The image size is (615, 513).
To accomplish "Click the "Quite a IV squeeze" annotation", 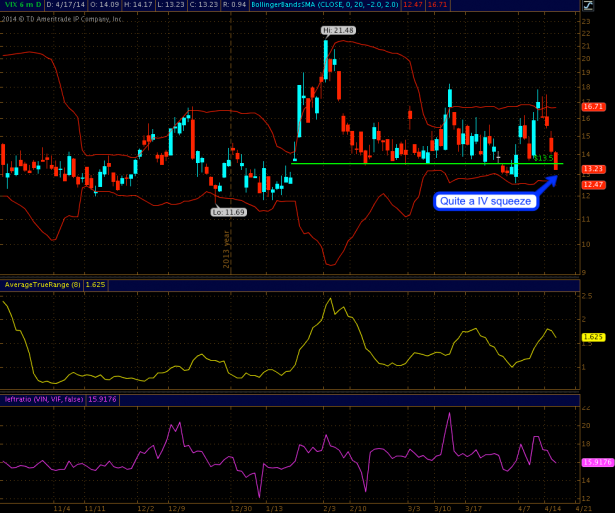I will [487, 201].
